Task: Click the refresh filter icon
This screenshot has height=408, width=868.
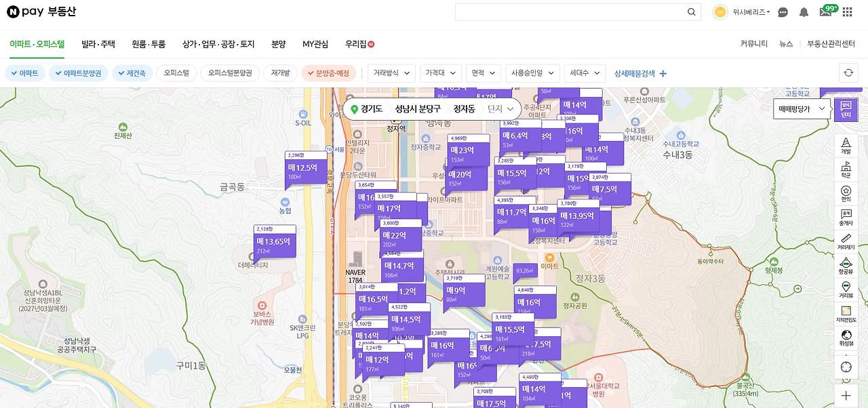Action: tap(848, 73)
